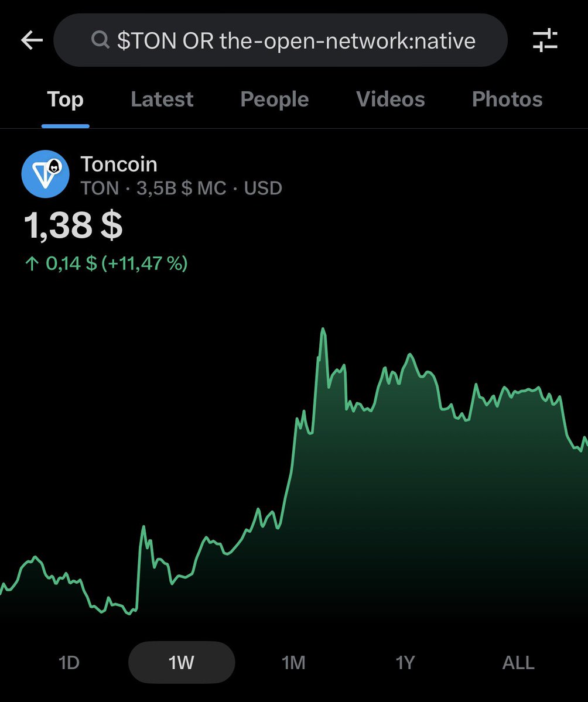Image resolution: width=588 pixels, height=702 pixels.
Task: Set the chart range to 1Y
Action: coord(405,662)
